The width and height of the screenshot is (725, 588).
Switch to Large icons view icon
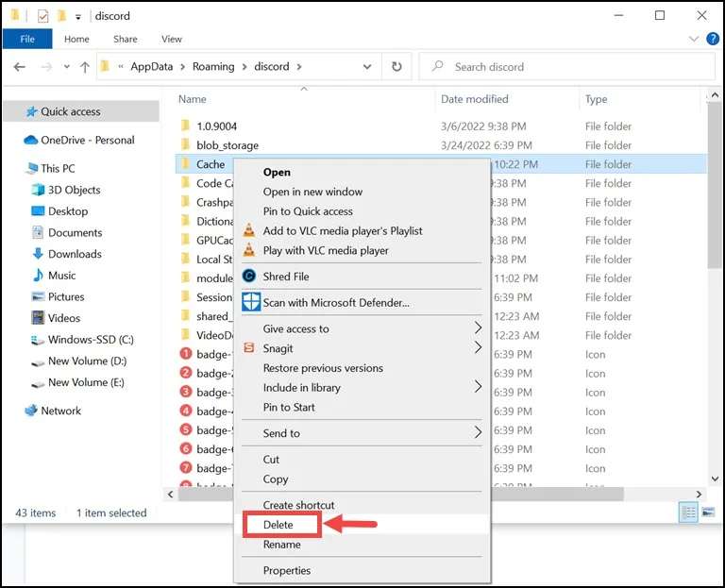[x=708, y=512]
